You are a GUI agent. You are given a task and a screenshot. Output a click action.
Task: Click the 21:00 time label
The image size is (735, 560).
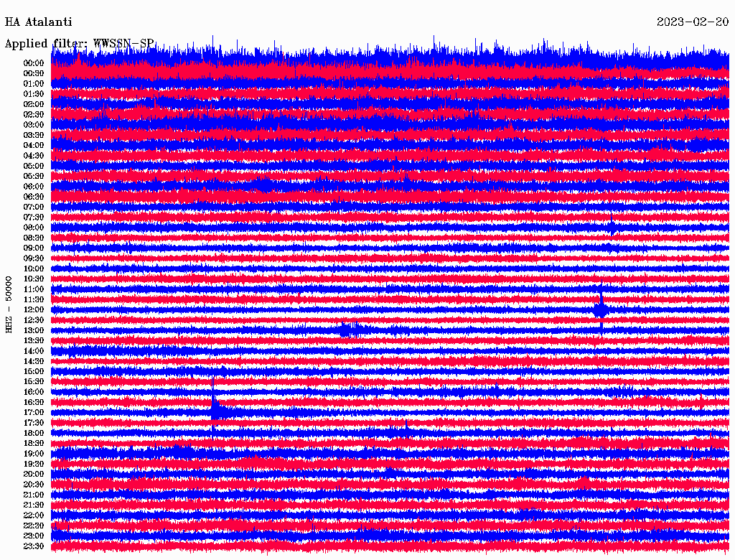click(34, 495)
